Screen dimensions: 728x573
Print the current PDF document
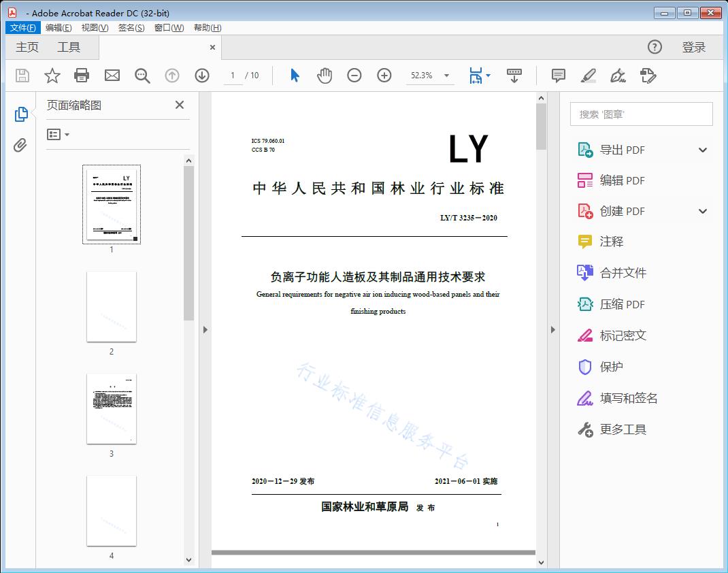[82, 76]
